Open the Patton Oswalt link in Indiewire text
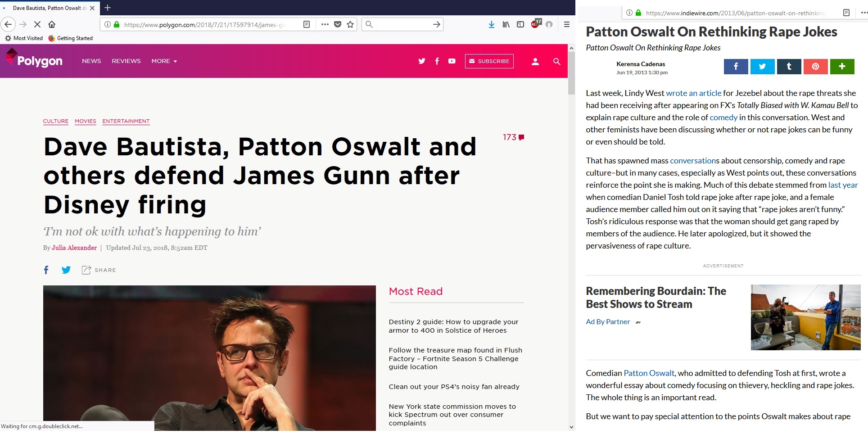Screen dimensions: 868x443 [649, 373]
